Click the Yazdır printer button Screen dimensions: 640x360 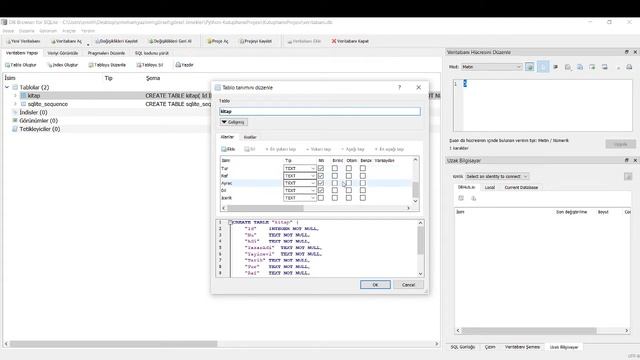pos(184,65)
